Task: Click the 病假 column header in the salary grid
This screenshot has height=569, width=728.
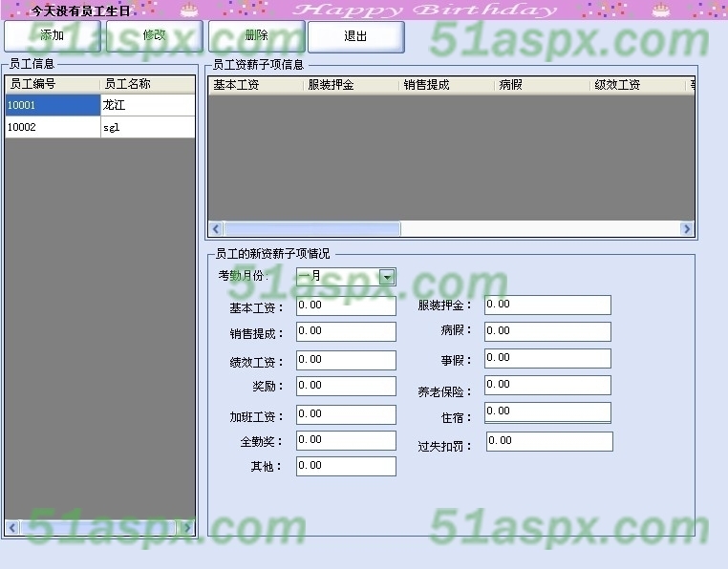Action: tap(543, 85)
